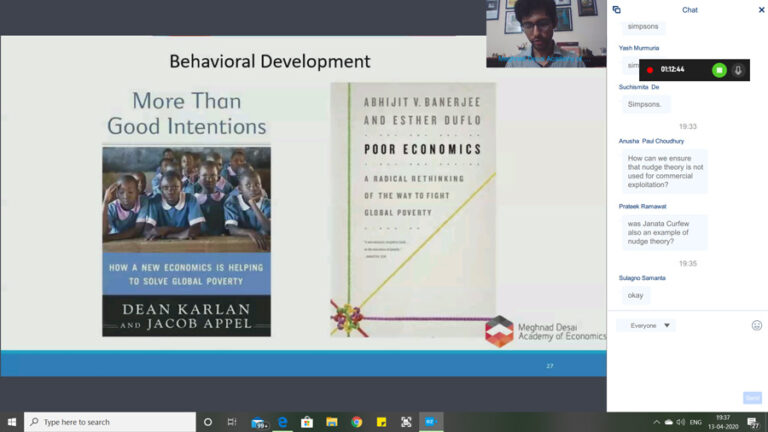Open the Windows Start menu

(12, 422)
